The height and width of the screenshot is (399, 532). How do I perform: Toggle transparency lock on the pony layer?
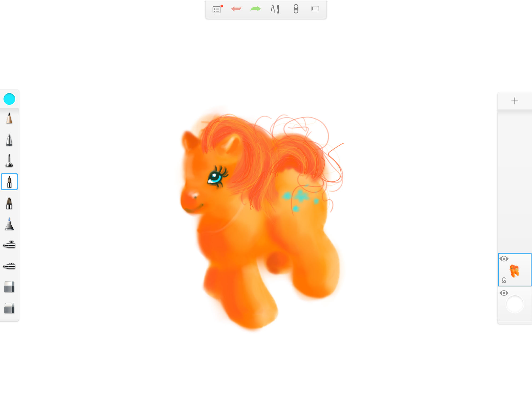(x=504, y=280)
